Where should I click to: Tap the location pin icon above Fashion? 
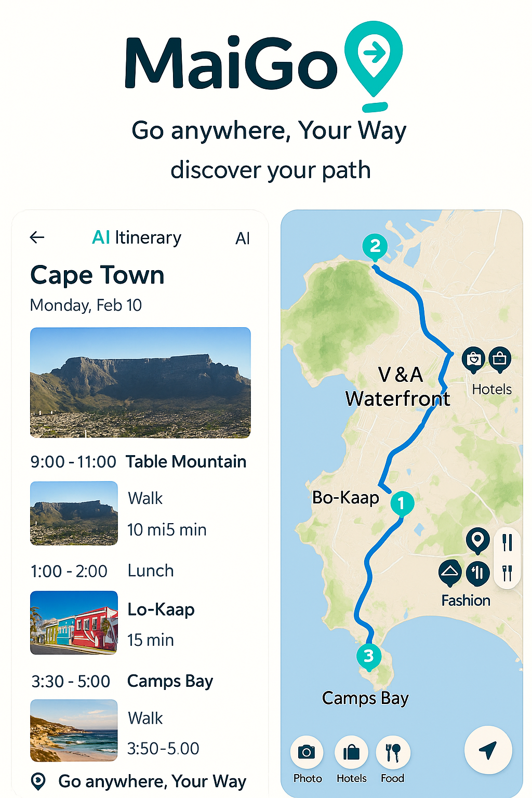coord(477,539)
